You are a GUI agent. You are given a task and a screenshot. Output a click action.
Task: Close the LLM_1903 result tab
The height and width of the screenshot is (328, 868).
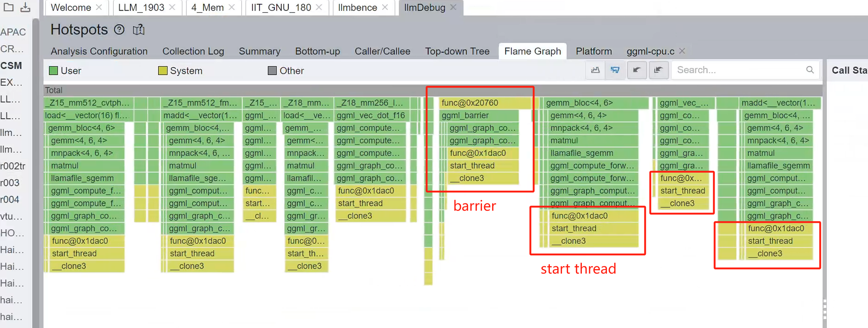pos(172,7)
